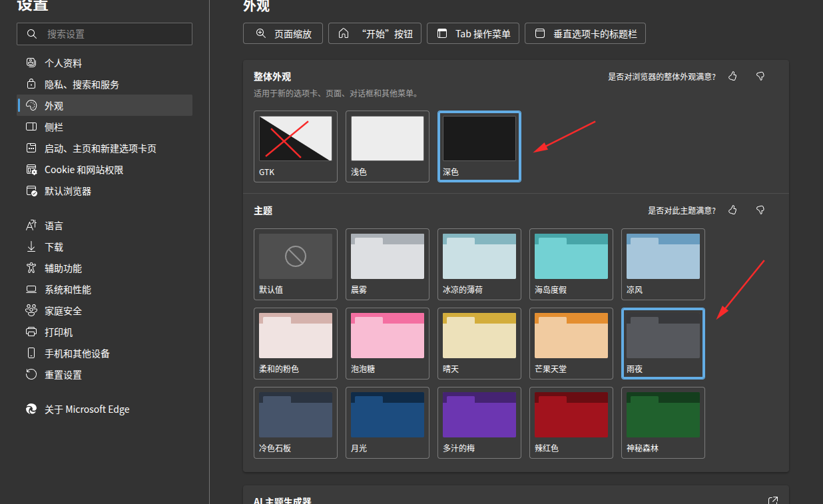
Task: Click the 下载 download arrow icon
Action: pyautogui.click(x=31, y=247)
